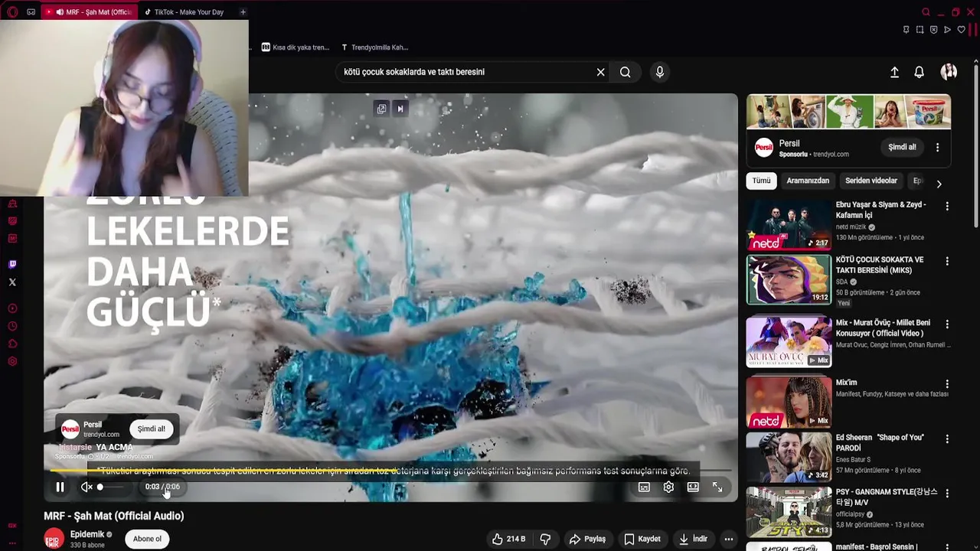The height and width of the screenshot is (551, 980).
Task: Pause the video playback
Action: point(60,487)
